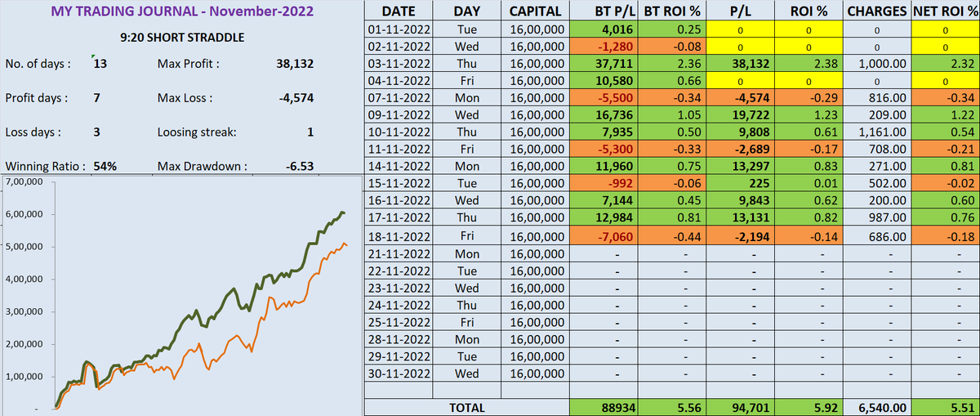Click the Profit days value 7

pos(96,98)
